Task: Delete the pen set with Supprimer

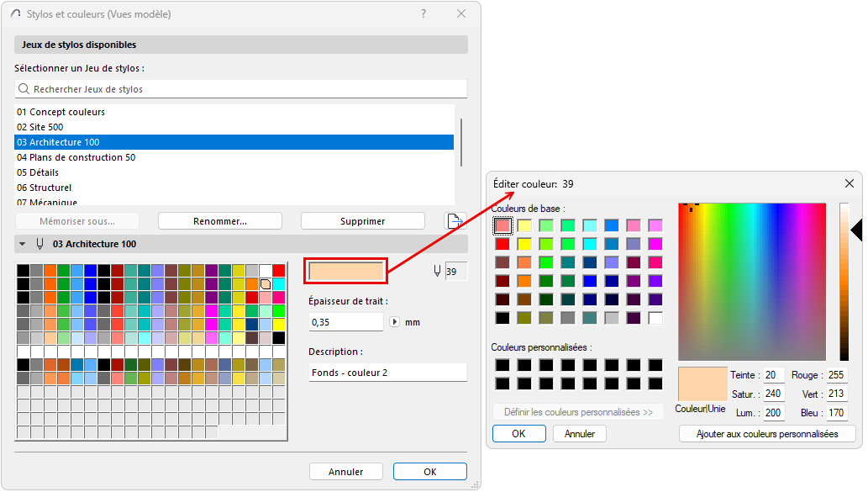Action: click(362, 220)
